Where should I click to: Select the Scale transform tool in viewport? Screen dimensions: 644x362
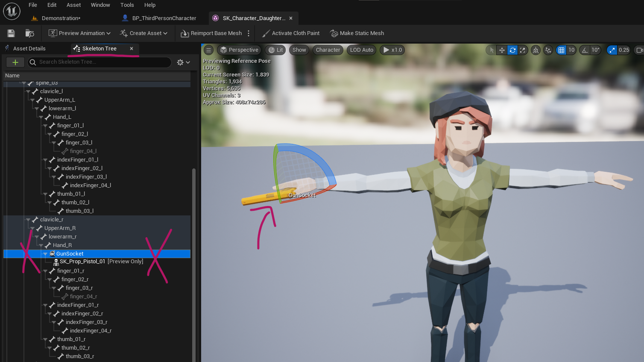523,50
